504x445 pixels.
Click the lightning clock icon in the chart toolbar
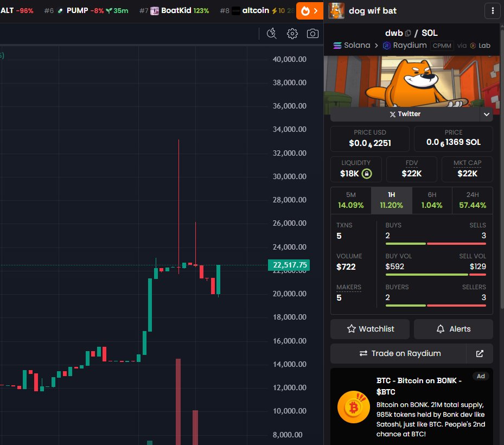(272, 34)
